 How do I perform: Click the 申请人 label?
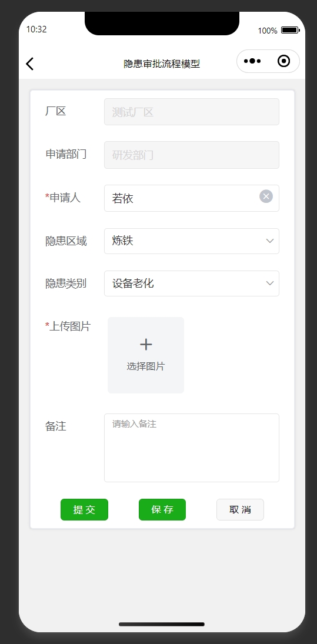pyautogui.click(x=65, y=198)
